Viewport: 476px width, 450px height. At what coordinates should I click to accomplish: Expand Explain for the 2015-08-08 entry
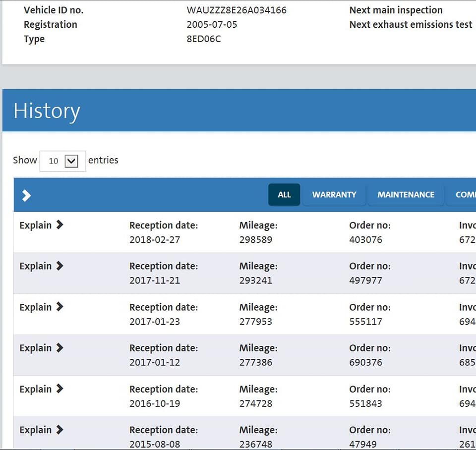(41, 430)
